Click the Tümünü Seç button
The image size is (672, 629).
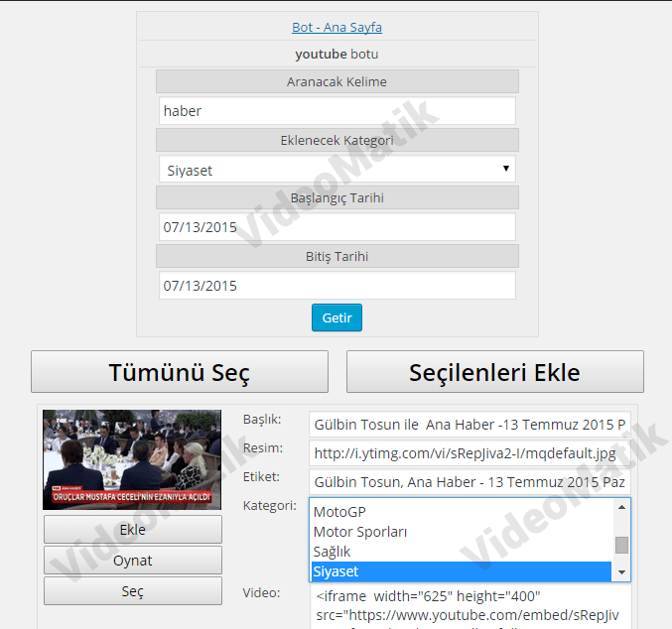point(180,371)
